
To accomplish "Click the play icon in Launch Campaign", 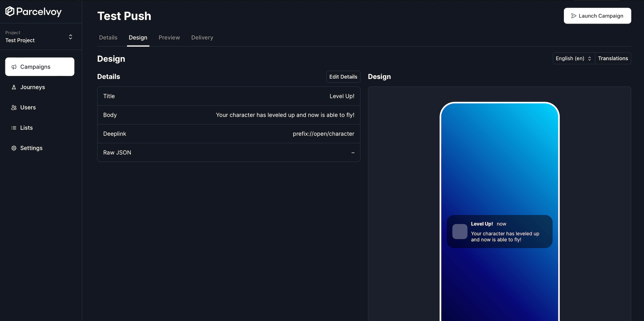I will [x=574, y=16].
